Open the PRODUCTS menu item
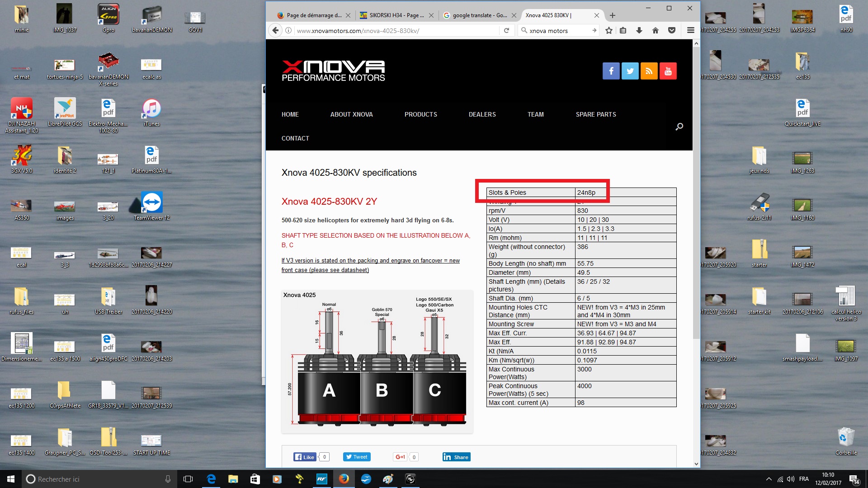Viewport: 868px width, 488px height. (x=420, y=114)
